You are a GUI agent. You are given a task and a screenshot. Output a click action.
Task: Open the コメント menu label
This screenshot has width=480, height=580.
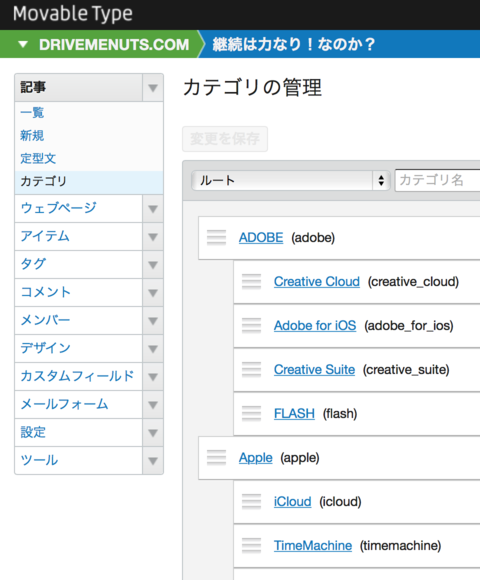point(45,292)
